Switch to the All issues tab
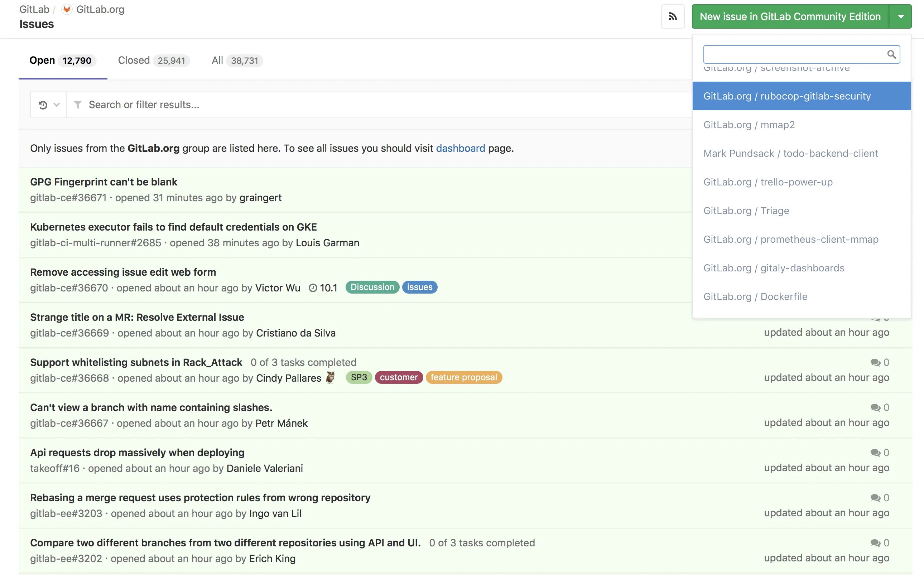924x575 pixels. (x=237, y=61)
